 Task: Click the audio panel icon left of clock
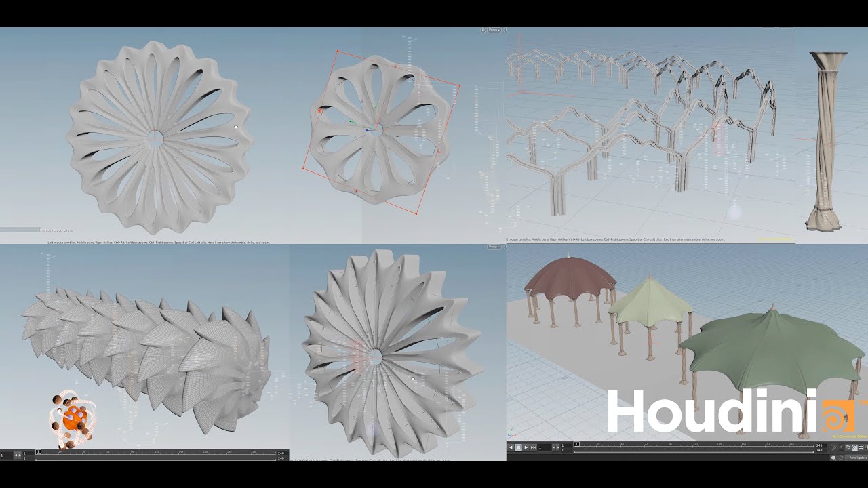tap(848, 447)
